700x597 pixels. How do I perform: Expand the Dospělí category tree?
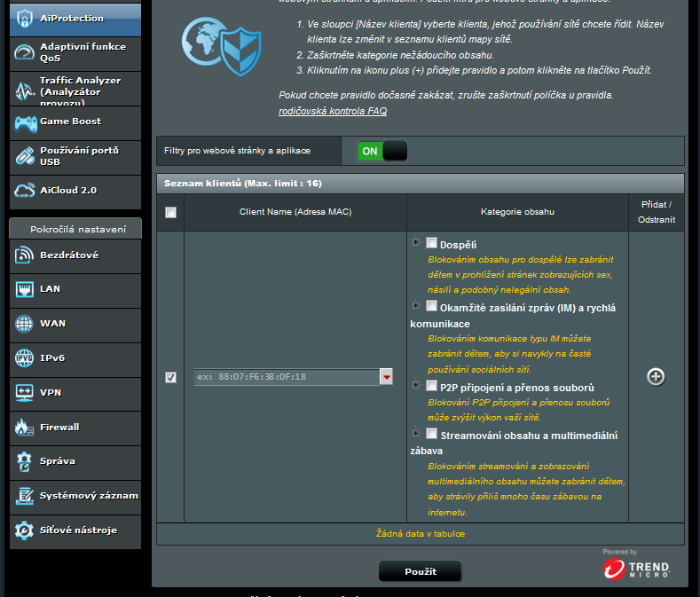(x=415, y=242)
